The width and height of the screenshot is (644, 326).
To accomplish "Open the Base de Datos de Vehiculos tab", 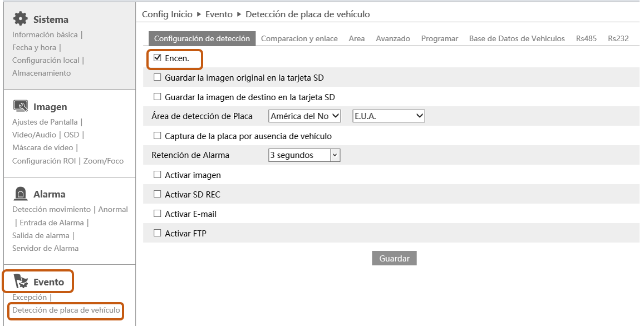I will (x=517, y=38).
